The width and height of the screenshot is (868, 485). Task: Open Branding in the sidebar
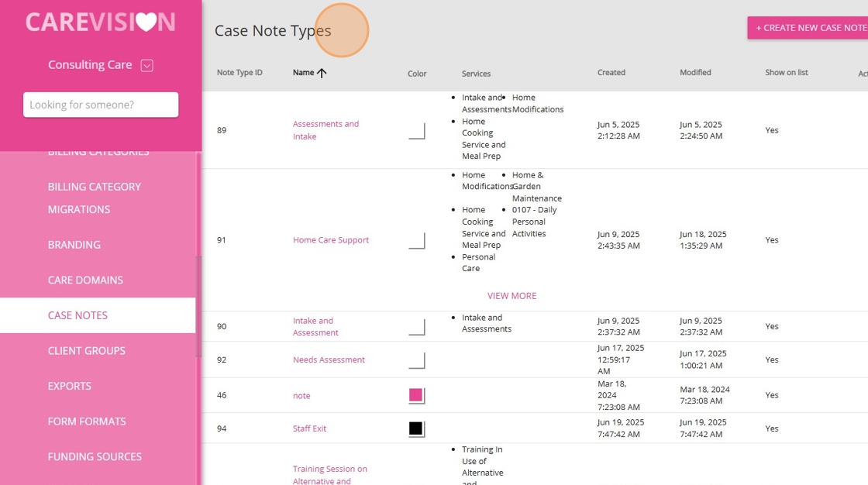[74, 245]
